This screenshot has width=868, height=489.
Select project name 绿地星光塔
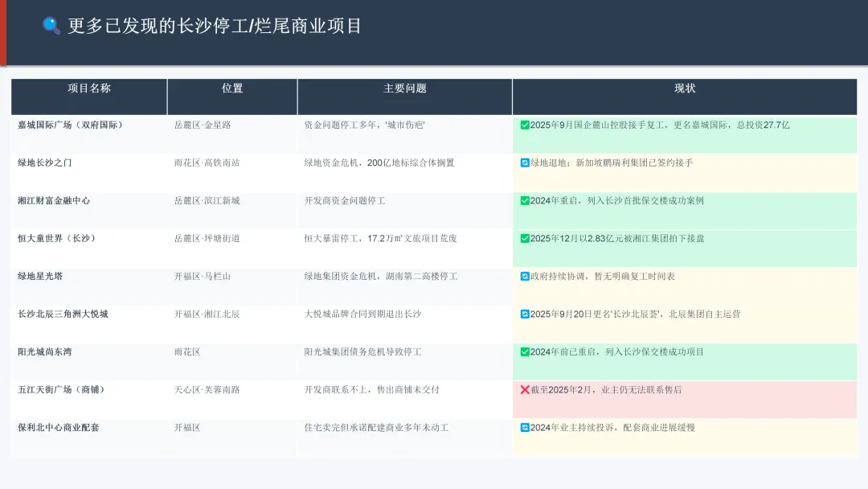click(40, 277)
